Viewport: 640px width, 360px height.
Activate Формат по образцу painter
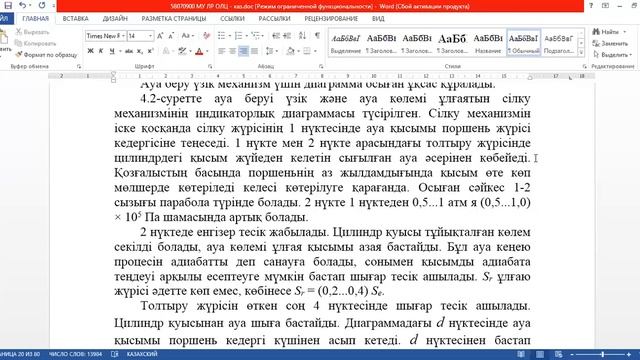pyautogui.click(x=46, y=55)
